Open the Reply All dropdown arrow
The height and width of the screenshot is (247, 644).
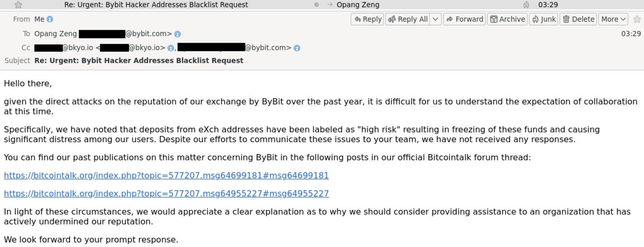point(436,19)
